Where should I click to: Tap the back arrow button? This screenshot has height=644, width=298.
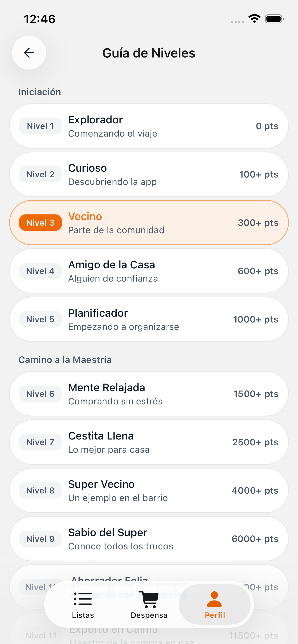point(29,53)
